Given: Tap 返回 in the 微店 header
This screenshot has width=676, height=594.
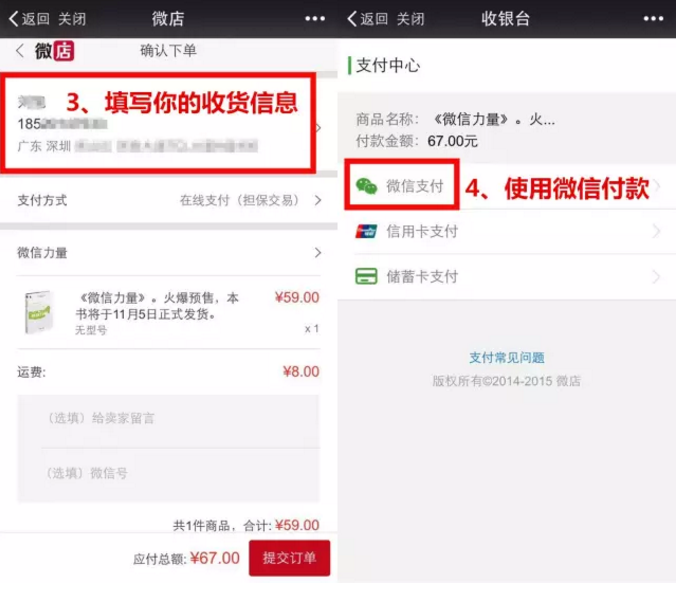Looking at the screenshot, I should [29, 19].
